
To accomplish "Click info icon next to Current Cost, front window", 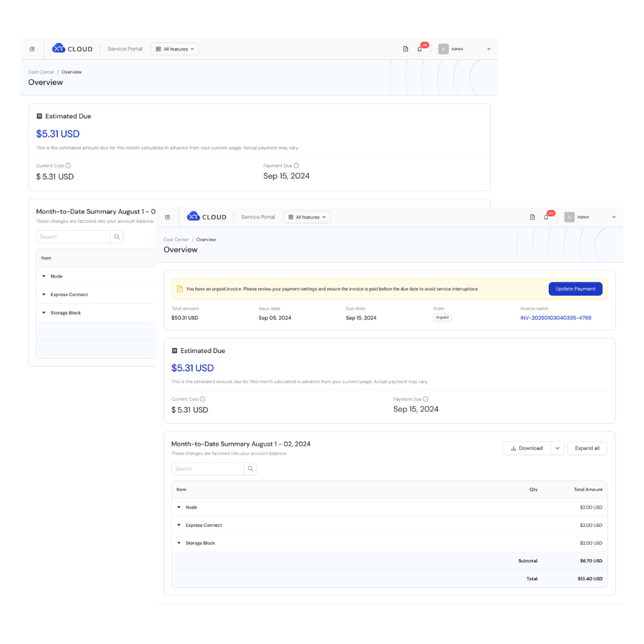I will tap(202, 399).
